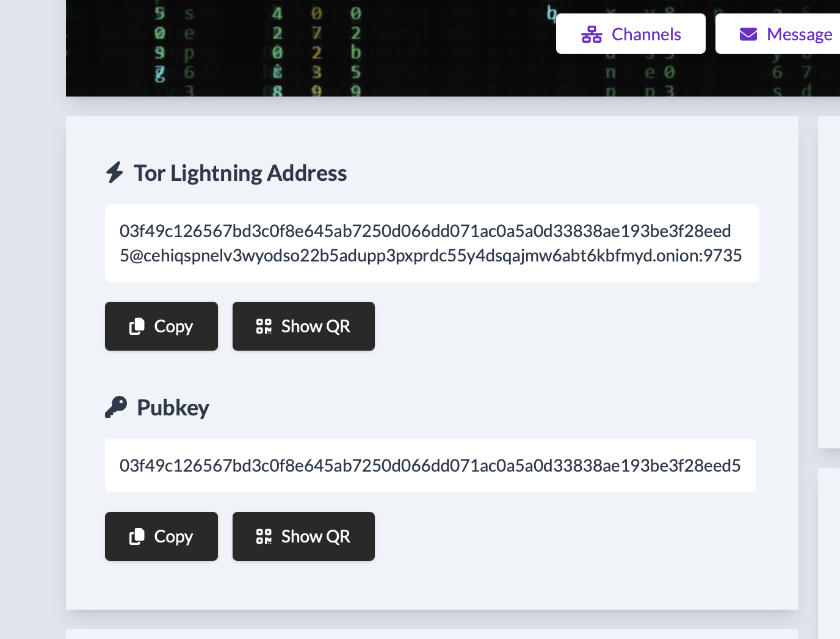Click the lightning bolt icon beside Tor heading

click(115, 172)
